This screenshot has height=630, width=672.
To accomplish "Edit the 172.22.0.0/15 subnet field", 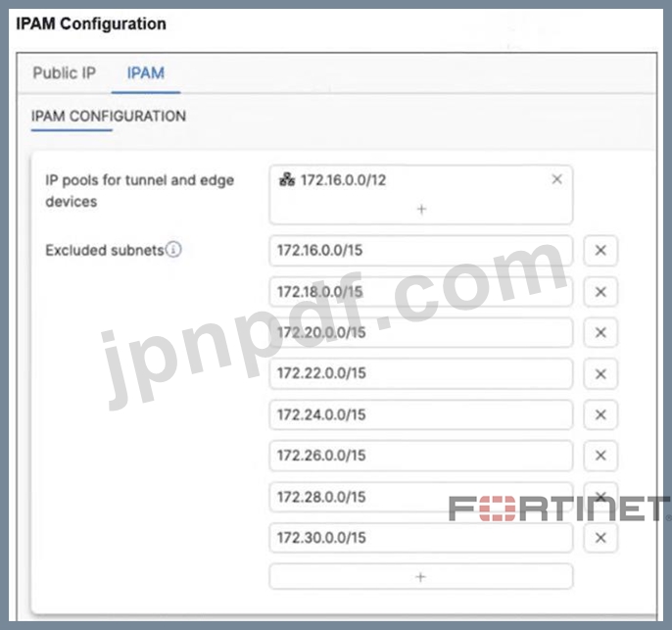I will [421, 373].
